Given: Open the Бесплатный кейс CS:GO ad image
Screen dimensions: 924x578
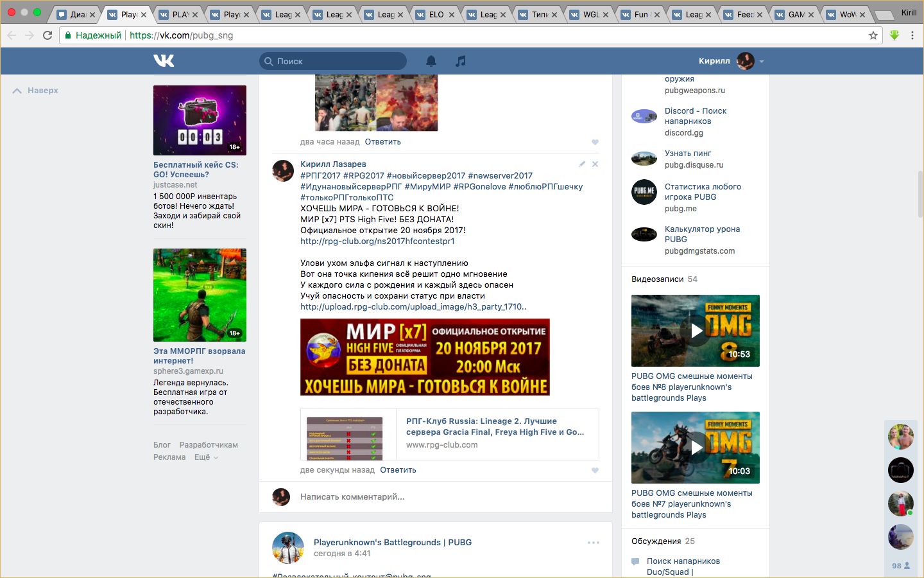Looking at the screenshot, I should click(x=200, y=120).
